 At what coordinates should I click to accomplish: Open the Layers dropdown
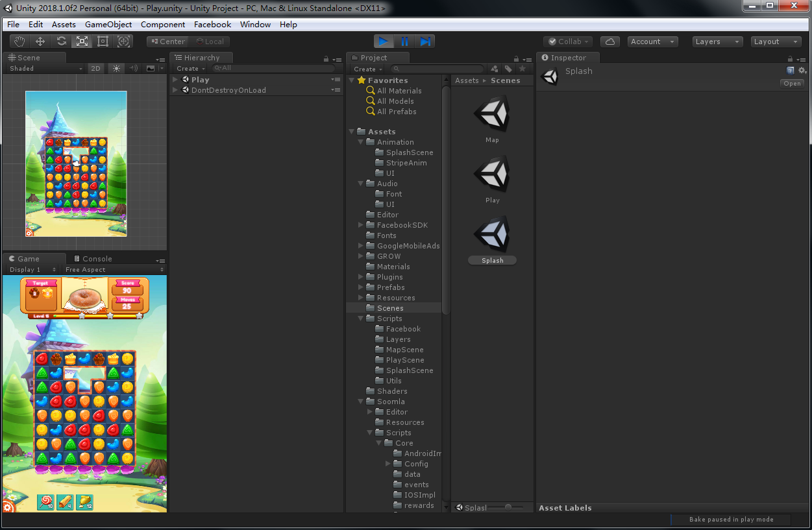pos(717,42)
